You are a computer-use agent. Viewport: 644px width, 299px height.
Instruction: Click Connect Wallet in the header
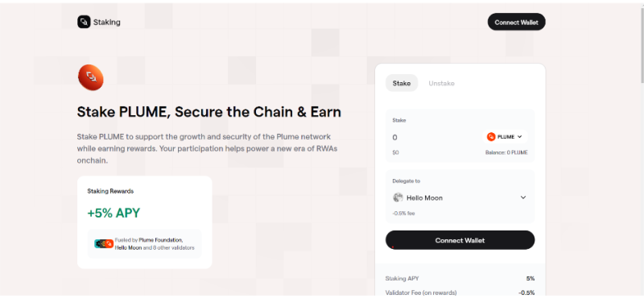coord(516,23)
